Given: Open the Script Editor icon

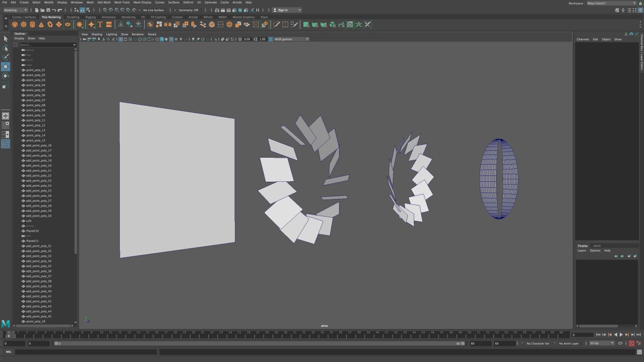Looking at the screenshot, I should point(640,352).
